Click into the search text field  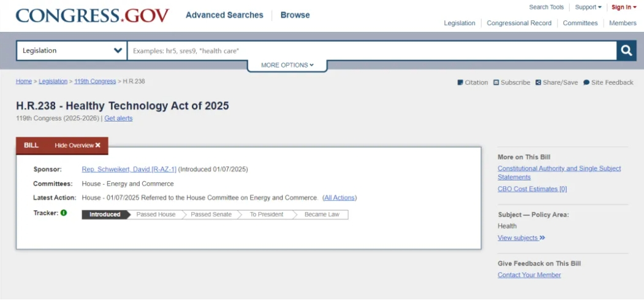coord(371,51)
